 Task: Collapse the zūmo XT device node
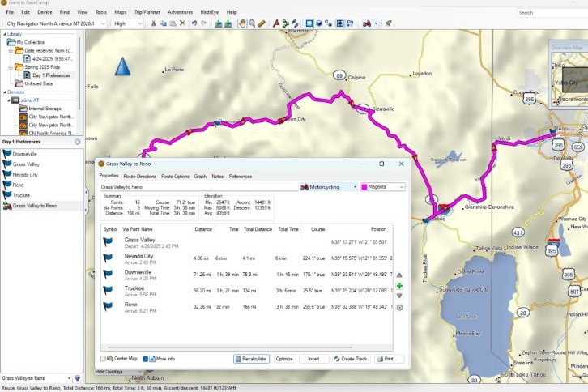coord(9,100)
